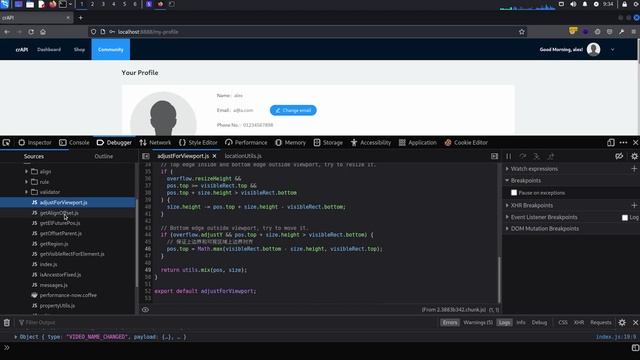The image size is (640, 360).
Task: Toggle the XHR console filter
Action: [579, 322]
